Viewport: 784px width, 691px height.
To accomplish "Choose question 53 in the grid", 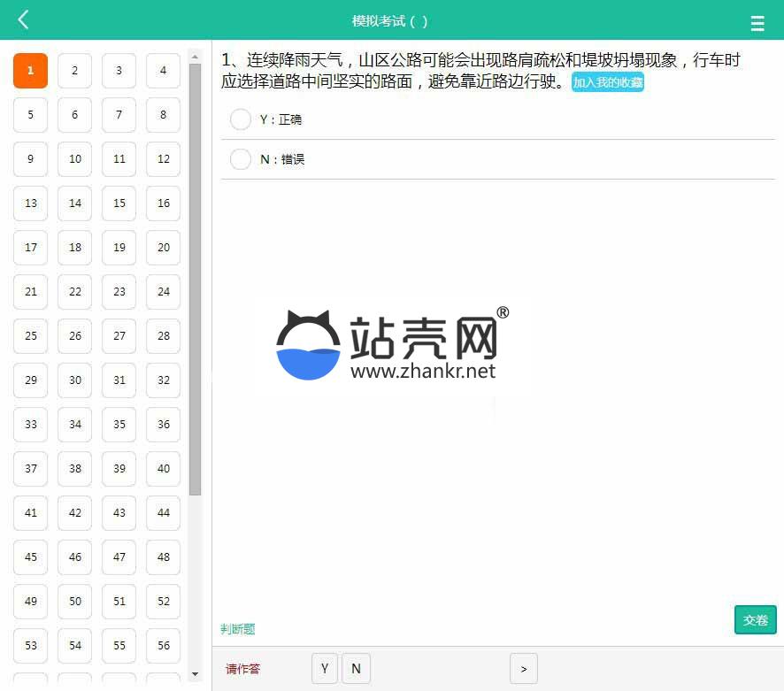I will point(31,646).
